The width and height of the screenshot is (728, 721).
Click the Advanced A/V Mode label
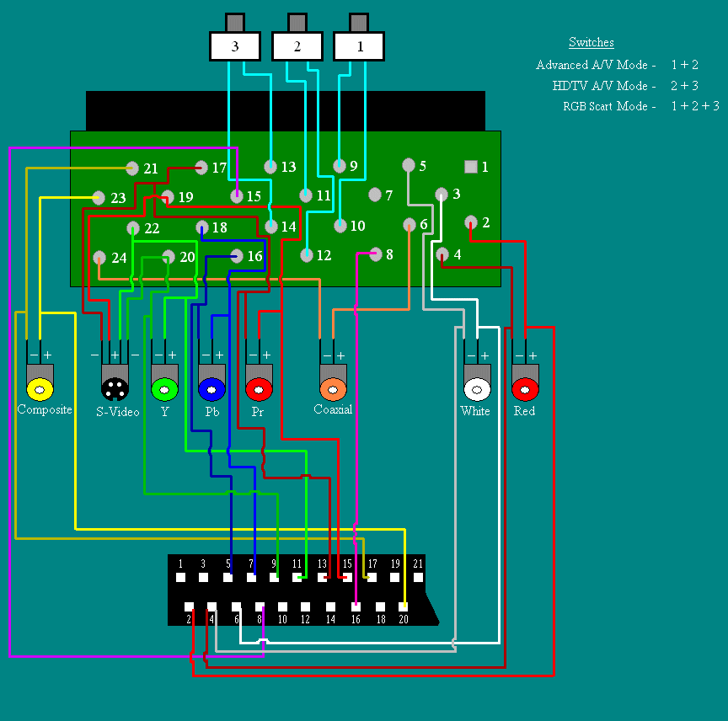pos(595,65)
